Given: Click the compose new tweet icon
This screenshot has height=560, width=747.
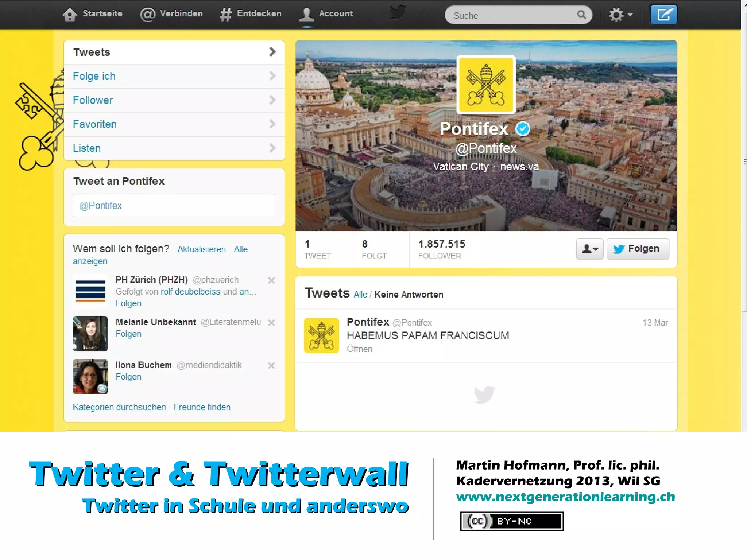Looking at the screenshot, I should click(x=663, y=15).
